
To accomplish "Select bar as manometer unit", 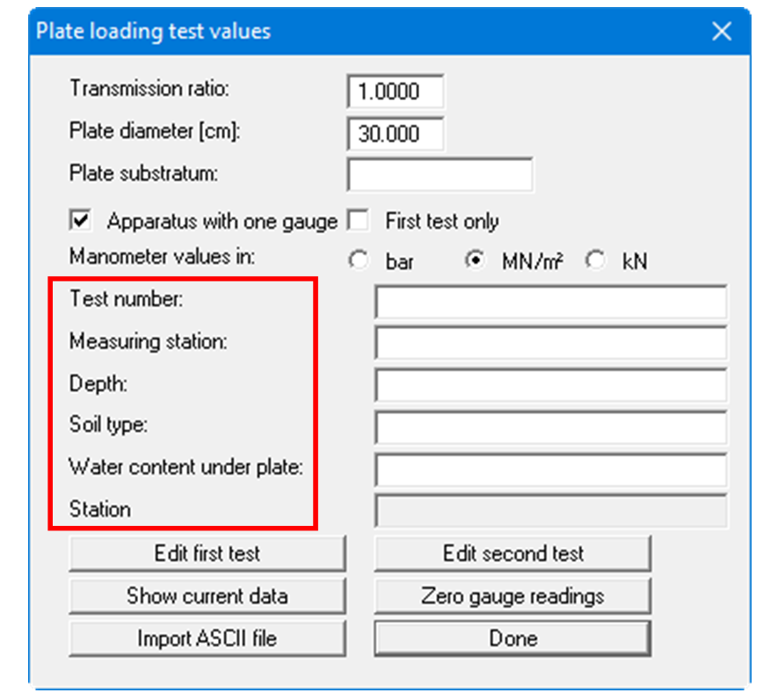I will tap(359, 262).
